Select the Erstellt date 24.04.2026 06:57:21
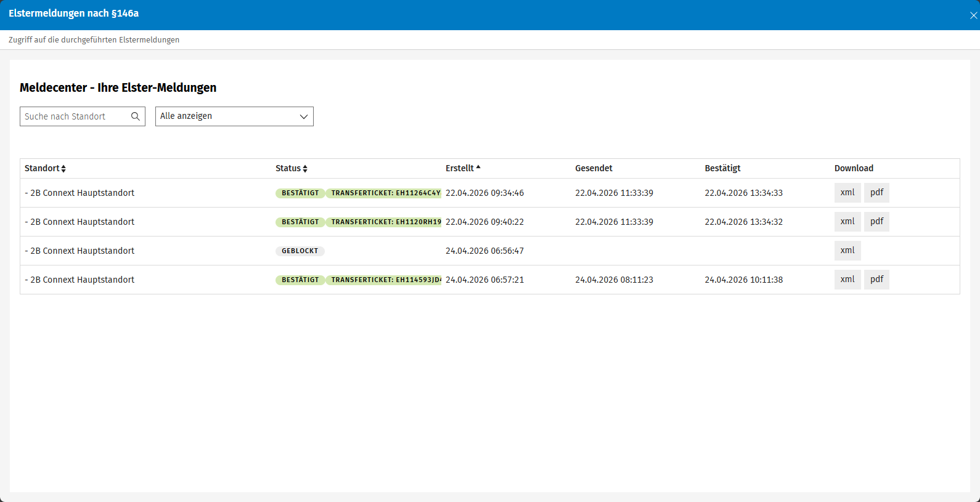This screenshot has height=502, width=980. pos(484,280)
